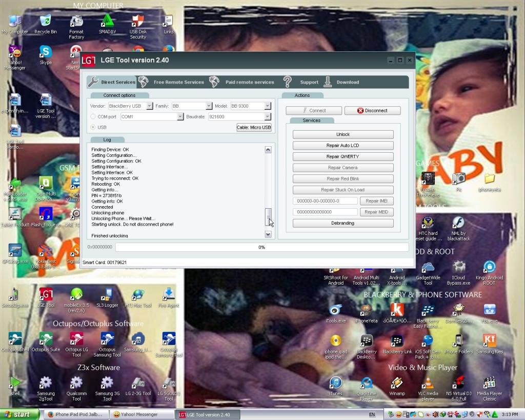
Task: Click the log scroll up arrow
Action: pos(268,150)
